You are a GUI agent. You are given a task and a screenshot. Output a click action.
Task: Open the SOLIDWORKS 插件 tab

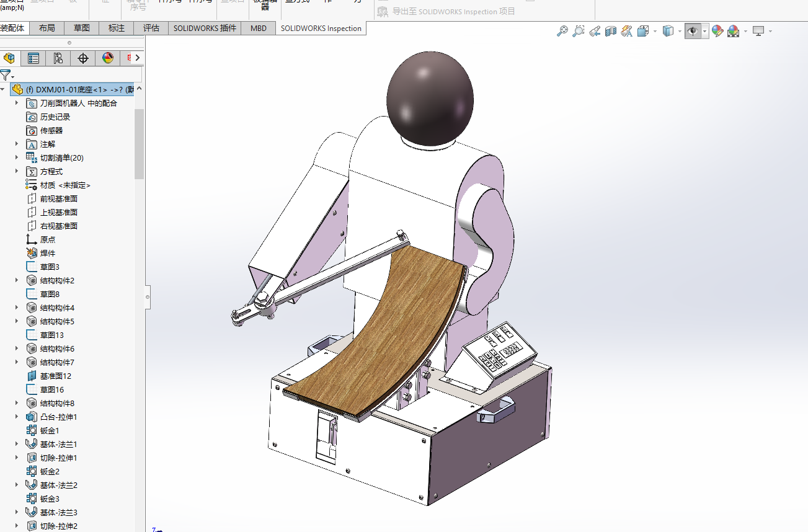click(x=205, y=28)
